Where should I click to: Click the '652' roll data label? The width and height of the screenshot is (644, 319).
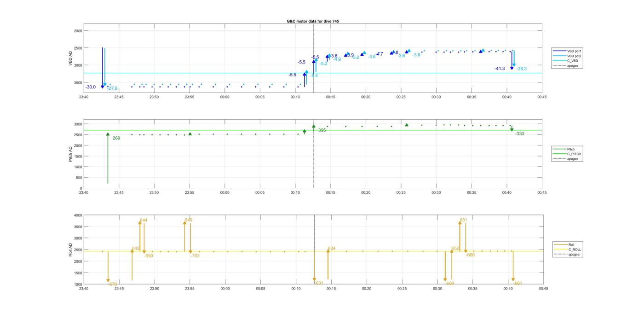[x=455, y=248]
